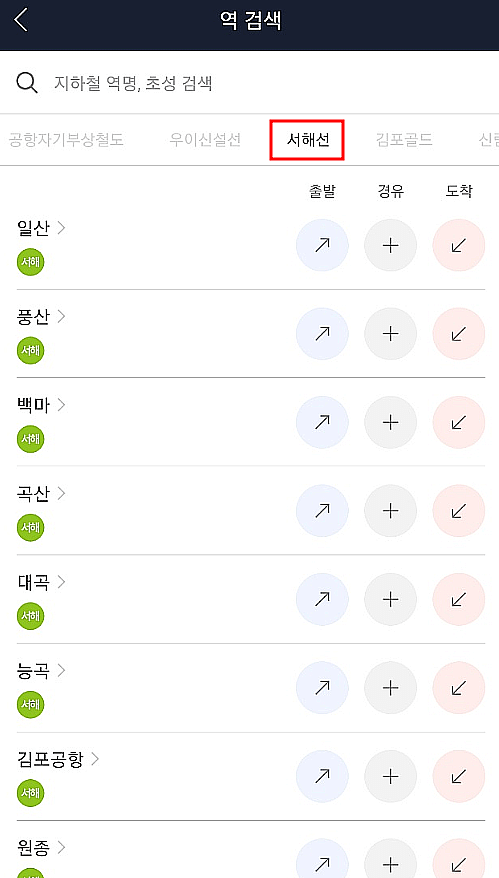
Task: Open 대곡 station details chevron
Action: [61, 582]
